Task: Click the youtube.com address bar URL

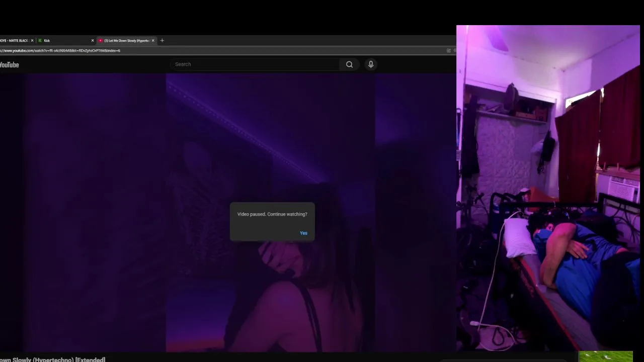Action: (x=60, y=50)
